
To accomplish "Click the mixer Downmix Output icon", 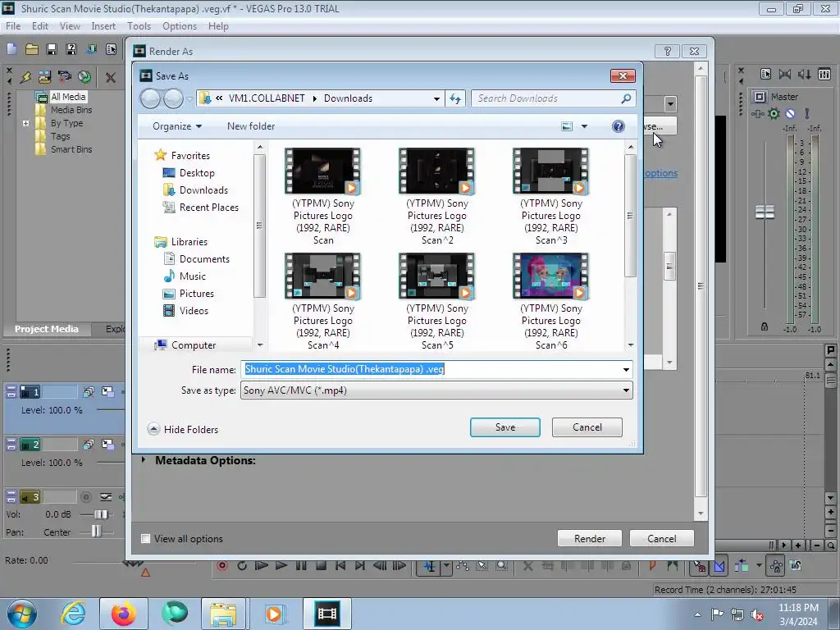I will pos(785,75).
